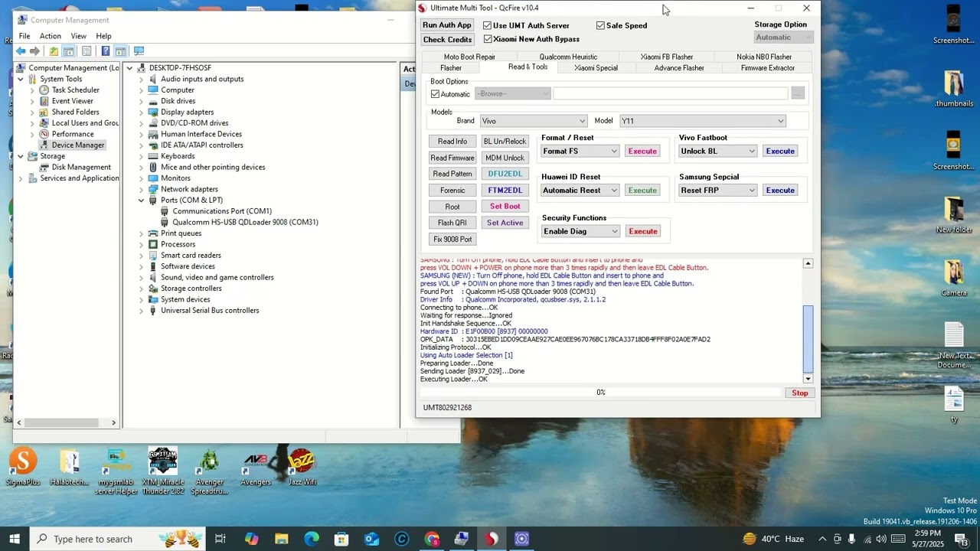Open Google Chrome from the taskbar
This screenshot has height=551, width=980.
point(432,539)
